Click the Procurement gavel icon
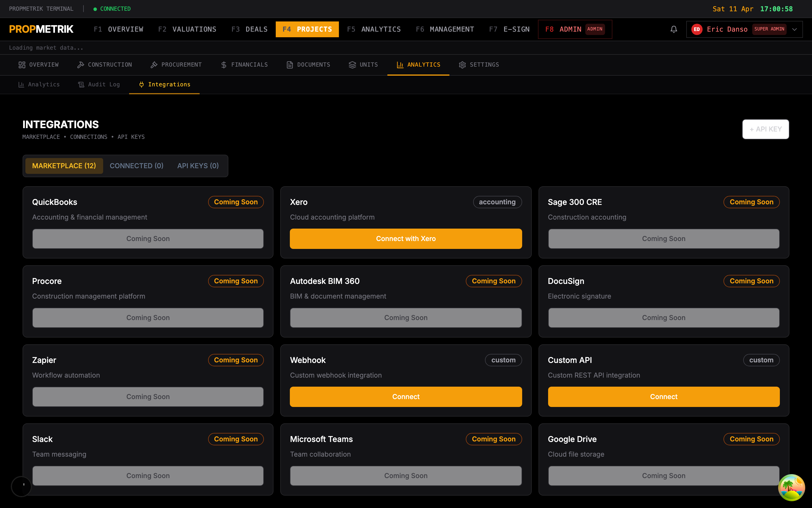 (x=154, y=65)
